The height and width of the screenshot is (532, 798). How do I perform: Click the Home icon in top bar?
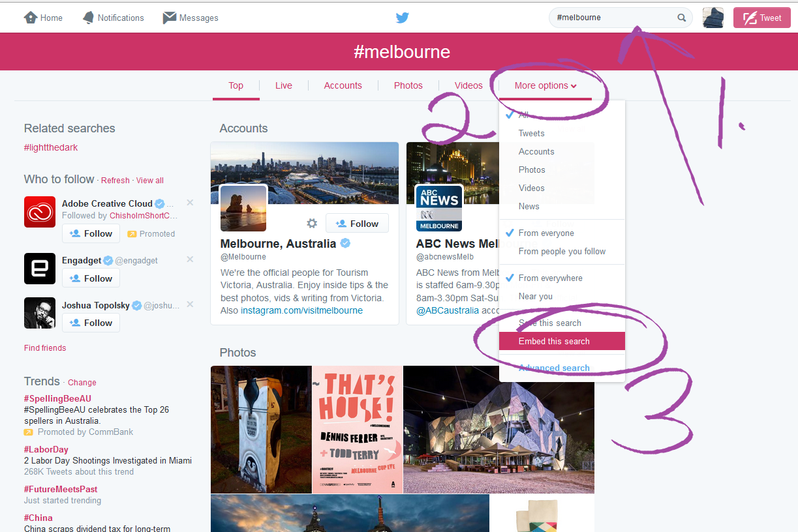click(x=31, y=18)
